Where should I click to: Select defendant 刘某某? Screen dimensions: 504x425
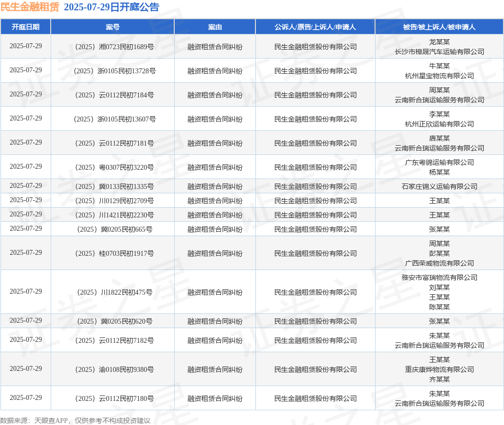coord(440,287)
